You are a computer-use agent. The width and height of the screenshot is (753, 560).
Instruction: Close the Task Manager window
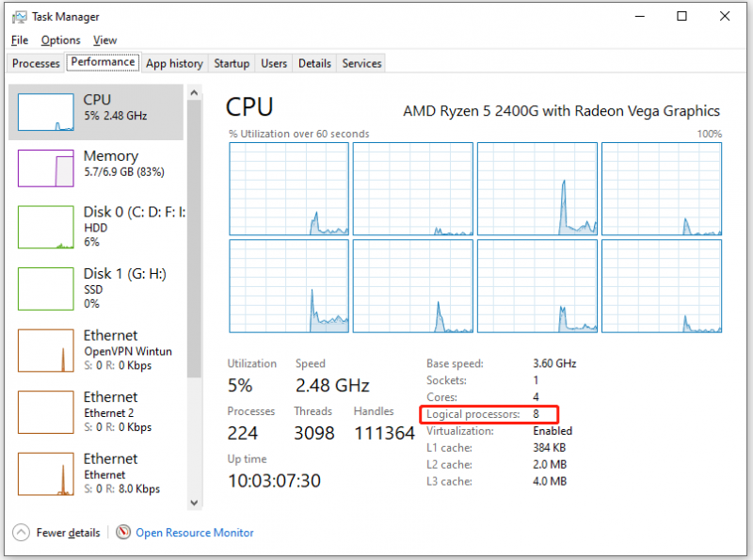pos(725,16)
